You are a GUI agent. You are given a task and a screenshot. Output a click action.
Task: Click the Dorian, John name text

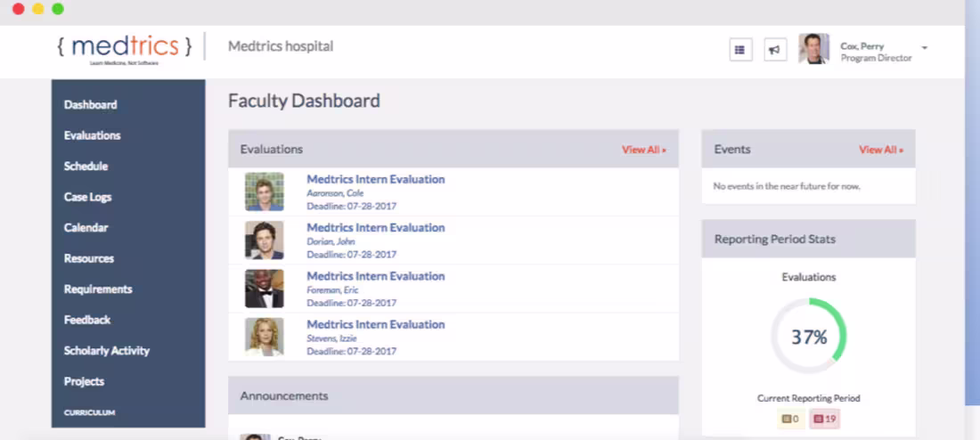(331, 241)
